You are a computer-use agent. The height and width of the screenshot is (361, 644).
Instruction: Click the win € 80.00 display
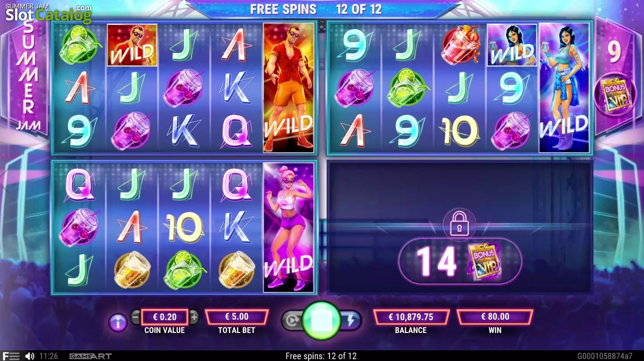[x=495, y=317]
